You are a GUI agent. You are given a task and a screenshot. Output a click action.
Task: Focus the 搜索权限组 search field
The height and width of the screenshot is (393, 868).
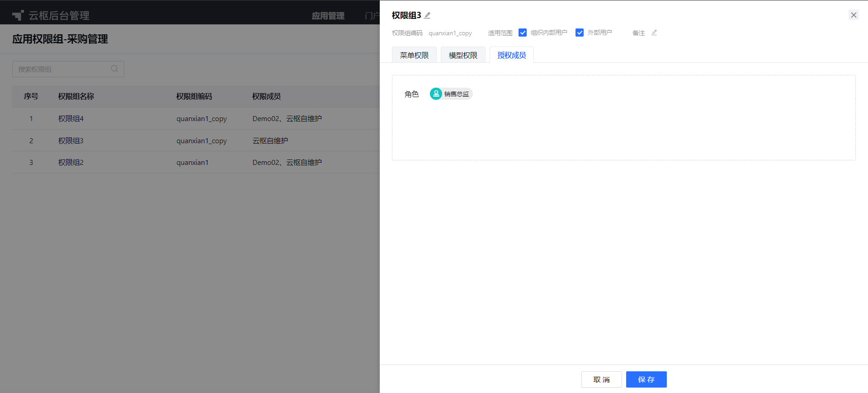pyautogui.click(x=68, y=69)
